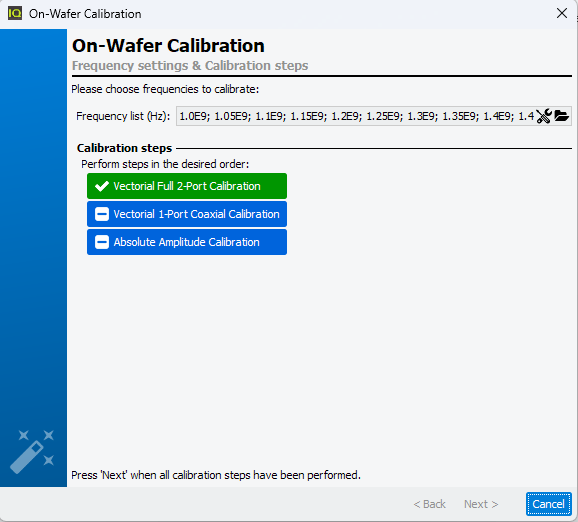Click minus icon on Absolute Amplitude step

(x=102, y=242)
